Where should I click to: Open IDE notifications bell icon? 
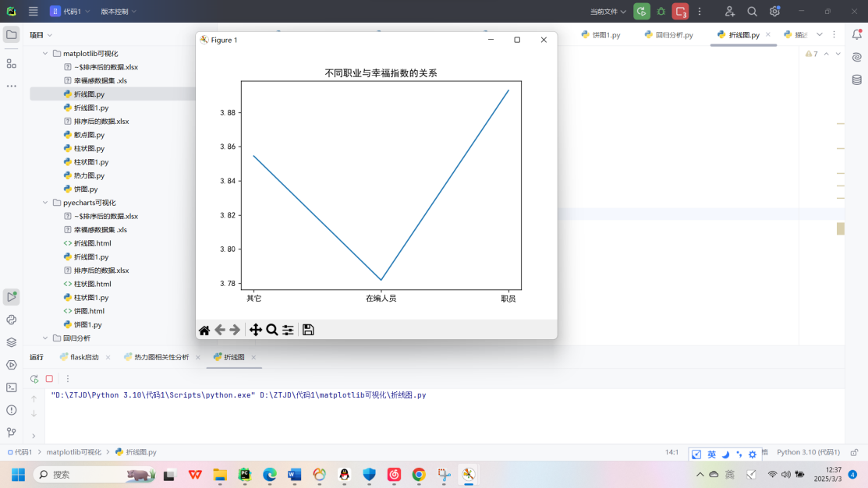pos(857,34)
